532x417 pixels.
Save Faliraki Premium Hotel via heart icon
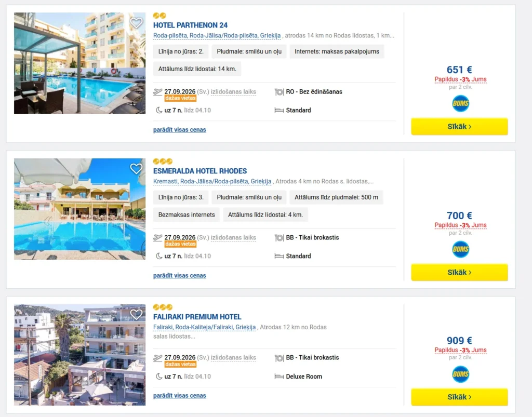pos(136,314)
